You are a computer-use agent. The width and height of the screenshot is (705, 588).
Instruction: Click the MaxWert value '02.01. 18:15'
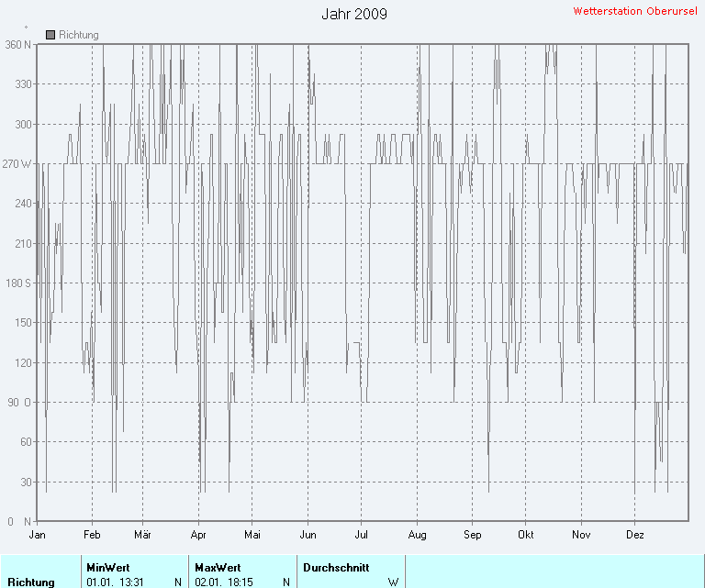(x=224, y=582)
